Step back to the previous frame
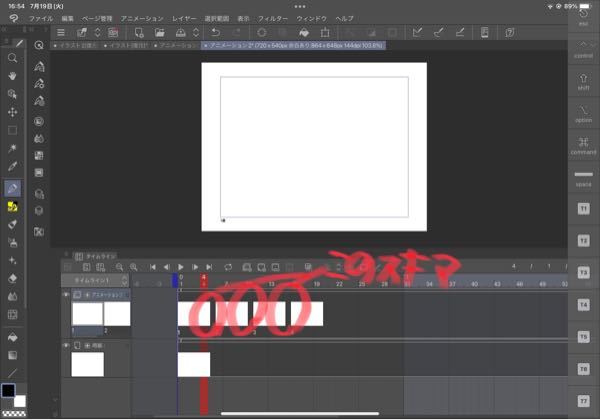Image resolution: width=600 pixels, height=420 pixels. (166, 267)
